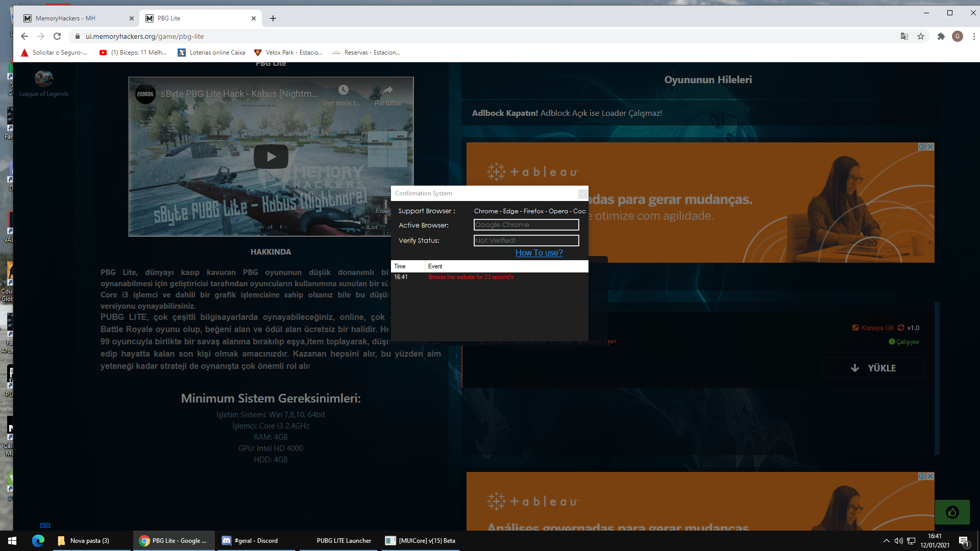Switch to the #geral Discord taskbar window
The height and width of the screenshot is (551, 980).
[x=256, y=541]
